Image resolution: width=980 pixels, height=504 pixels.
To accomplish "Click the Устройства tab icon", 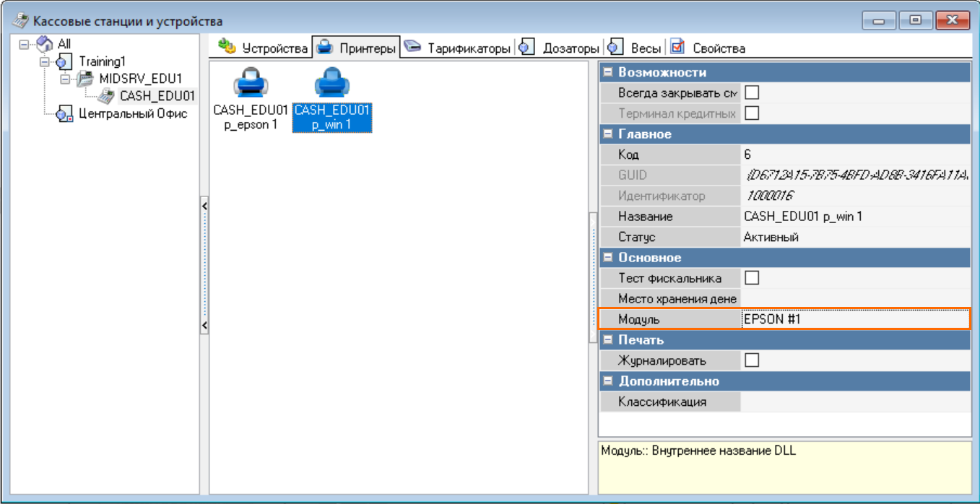I will tap(227, 48).
